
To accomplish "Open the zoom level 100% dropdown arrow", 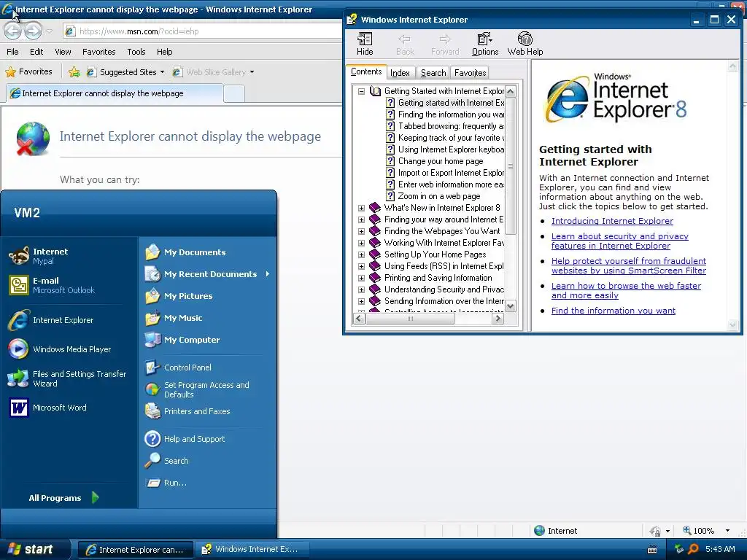I will (x=727, y=531).
